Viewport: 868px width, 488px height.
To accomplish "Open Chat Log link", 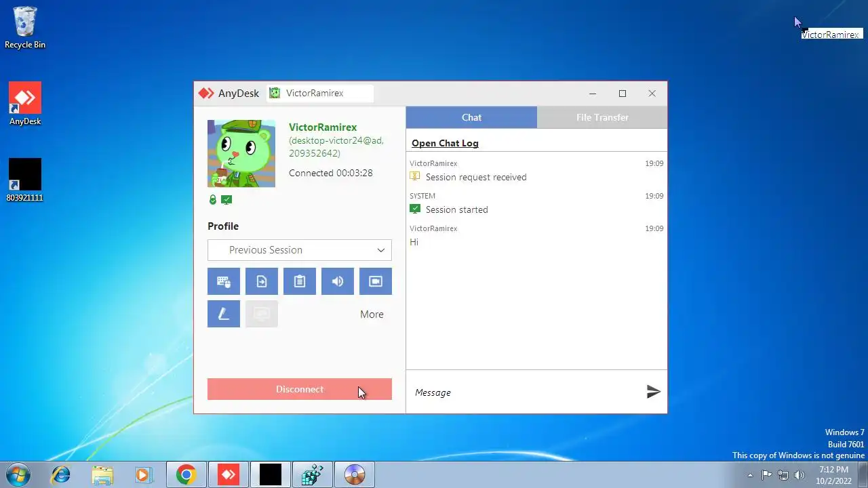I will [x=445, y=143].
